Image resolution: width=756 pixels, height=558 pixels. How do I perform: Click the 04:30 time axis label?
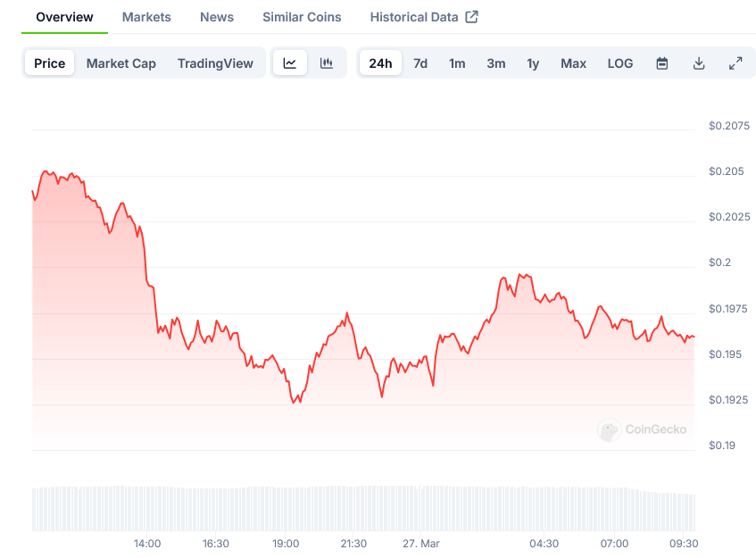(x=544, y=544)
